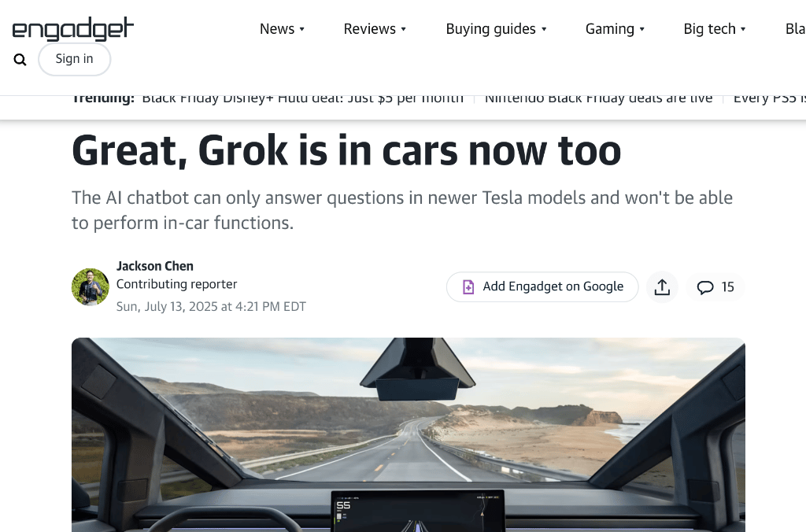
Task: Expand the Reviews menu arrow
Action: [x=404, y=29]
